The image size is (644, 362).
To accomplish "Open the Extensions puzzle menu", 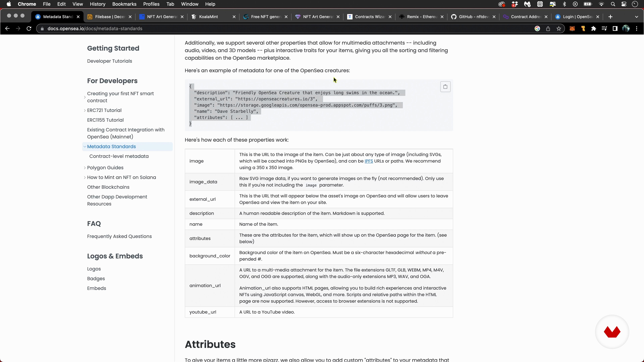I will pos(594,28).
